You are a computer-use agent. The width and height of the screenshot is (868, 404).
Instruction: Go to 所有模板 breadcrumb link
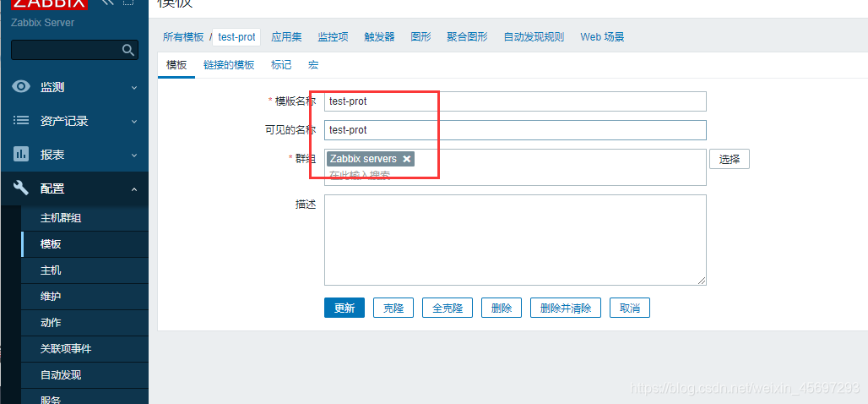183,37
